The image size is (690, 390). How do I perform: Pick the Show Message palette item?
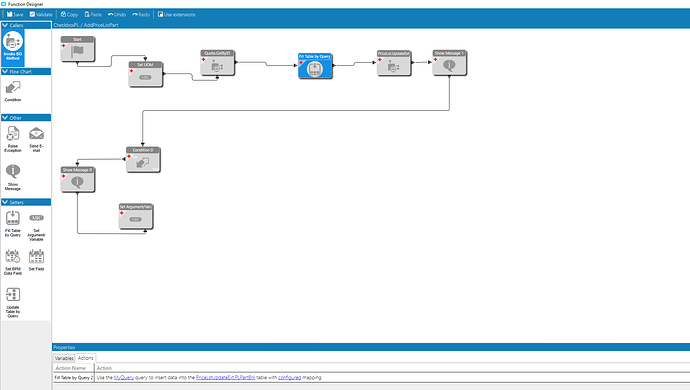click(13, 177)
